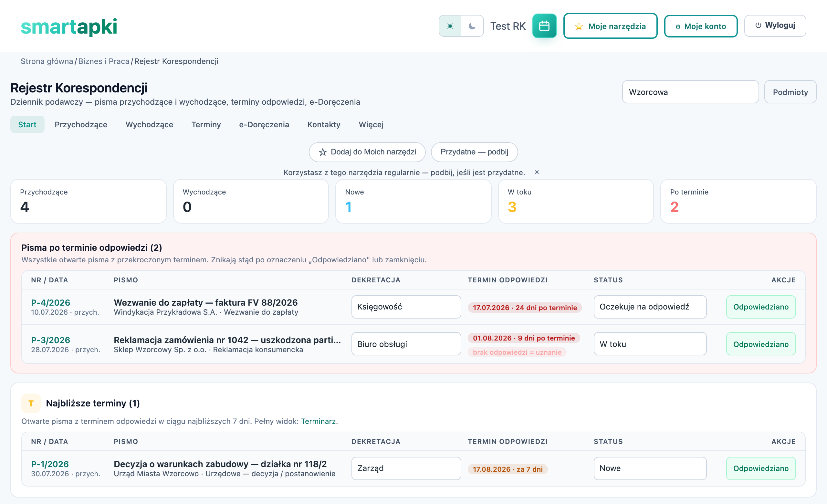
Task: Switch to Wychodzące tab
Action: point(149,124)
